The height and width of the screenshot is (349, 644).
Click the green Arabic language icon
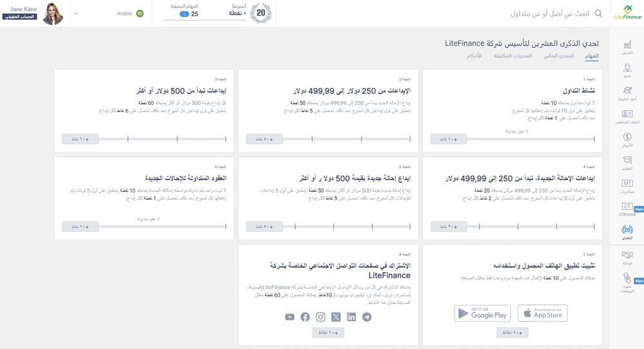[140, 14]
